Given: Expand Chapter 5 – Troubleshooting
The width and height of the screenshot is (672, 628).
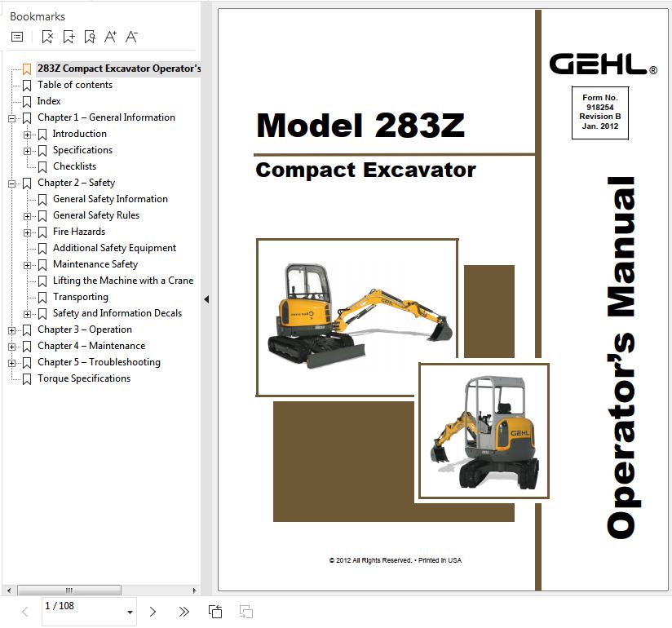Looking at the screenshot, I should (11, 363).
